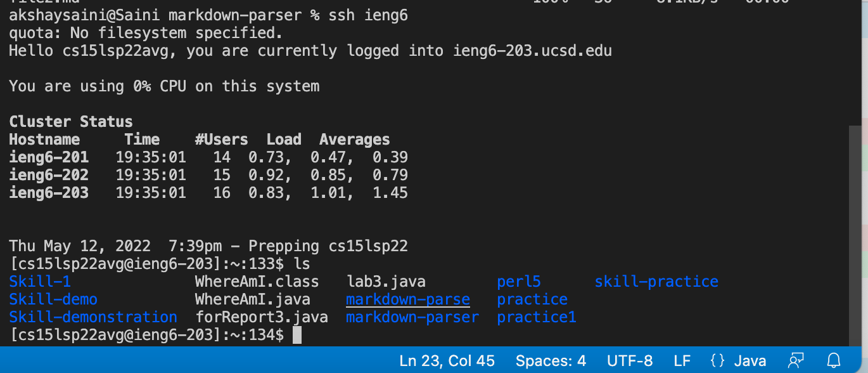Select the lab3.java filename in terminal
The width and height of the screenshot is (868, 373).
click(386, 281)
